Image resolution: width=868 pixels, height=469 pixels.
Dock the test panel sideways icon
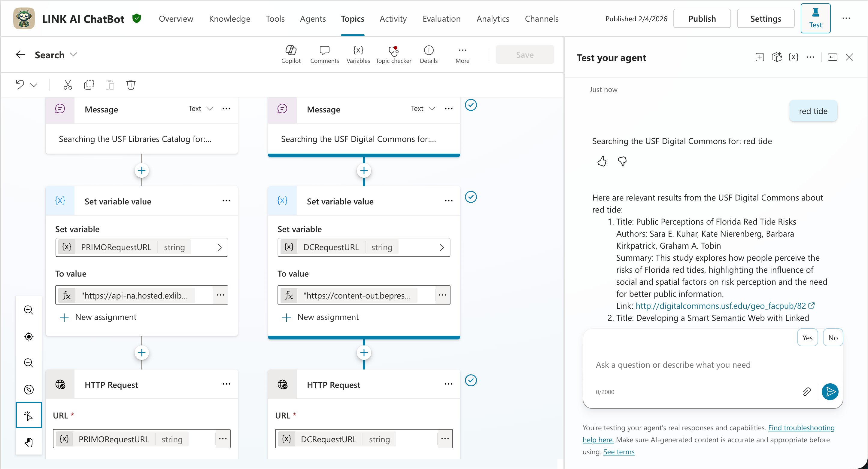coord(832,57)
